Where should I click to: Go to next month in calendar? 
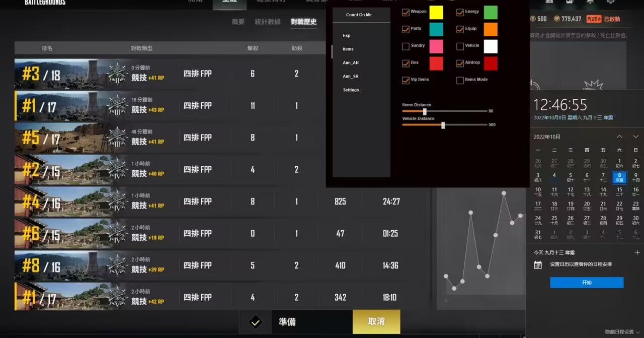click(636, 137)
